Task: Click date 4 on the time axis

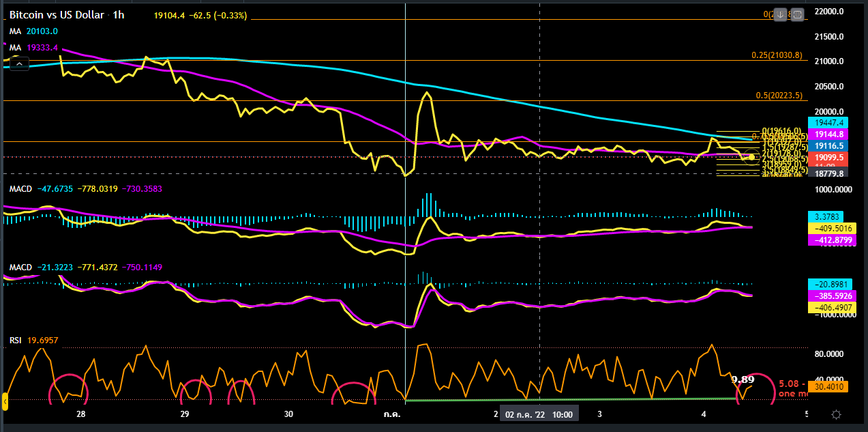Action: tap(704, 414)
